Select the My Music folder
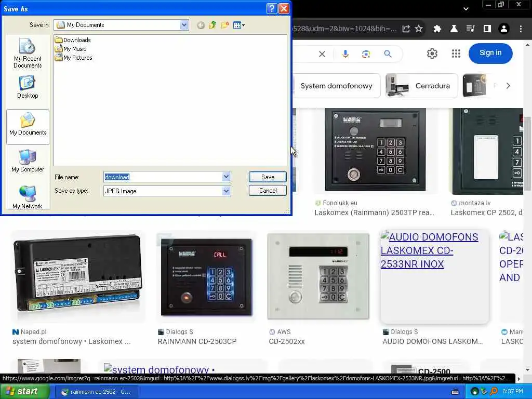 tap(71, 49)
